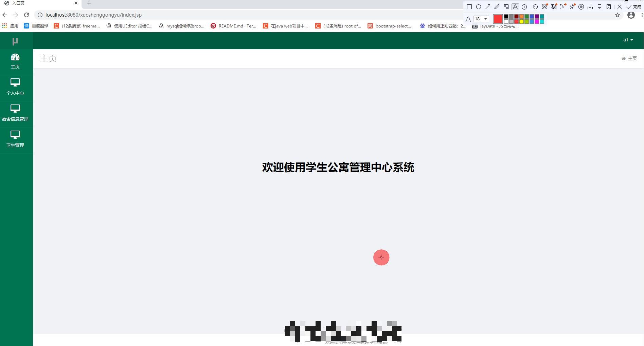This screenshot has width=644, height=346.
Task: Toggle the text annotation tool
Action: pyautogui.click(x=515, y=7)
